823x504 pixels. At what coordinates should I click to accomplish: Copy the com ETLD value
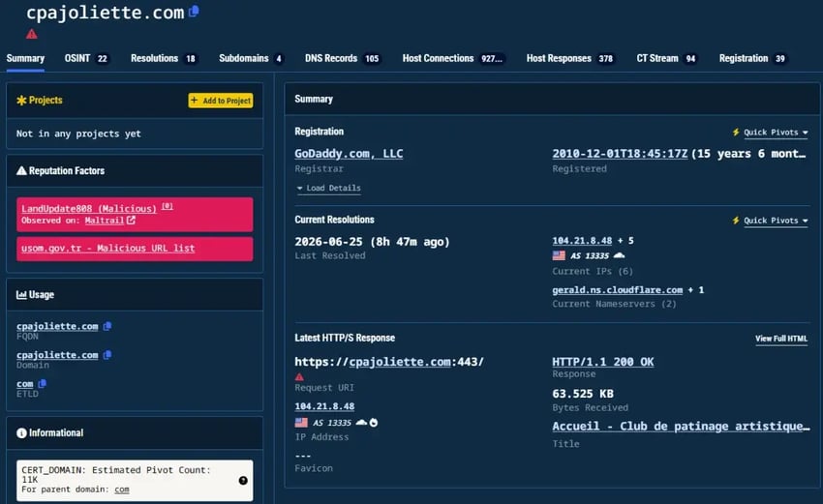click(43, 384)
